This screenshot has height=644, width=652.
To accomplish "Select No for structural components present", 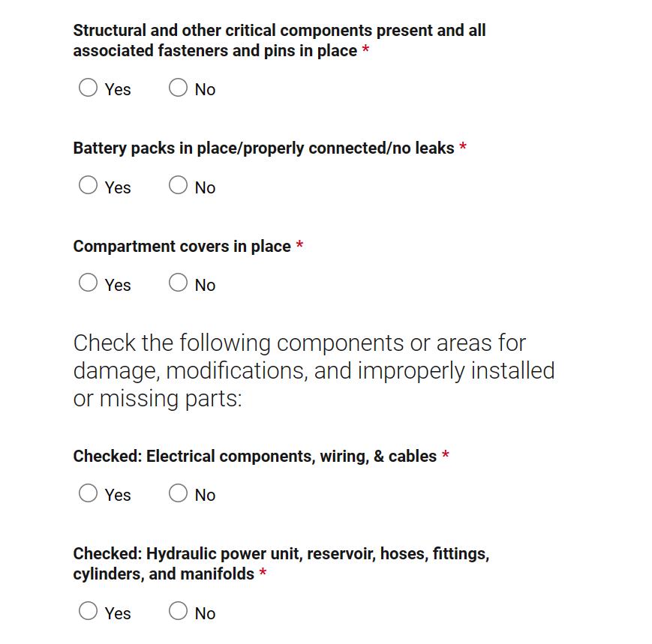I will pyautogui.click(x=178, y=88).
